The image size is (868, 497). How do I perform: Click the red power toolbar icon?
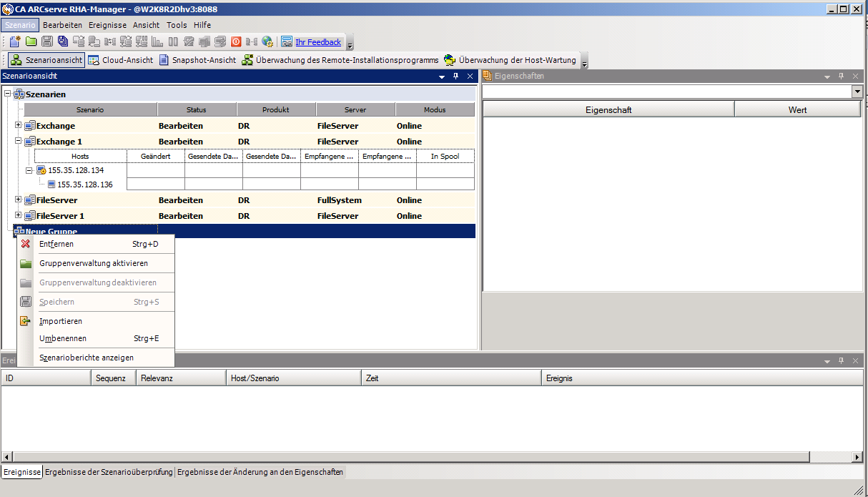coord(236,41)
